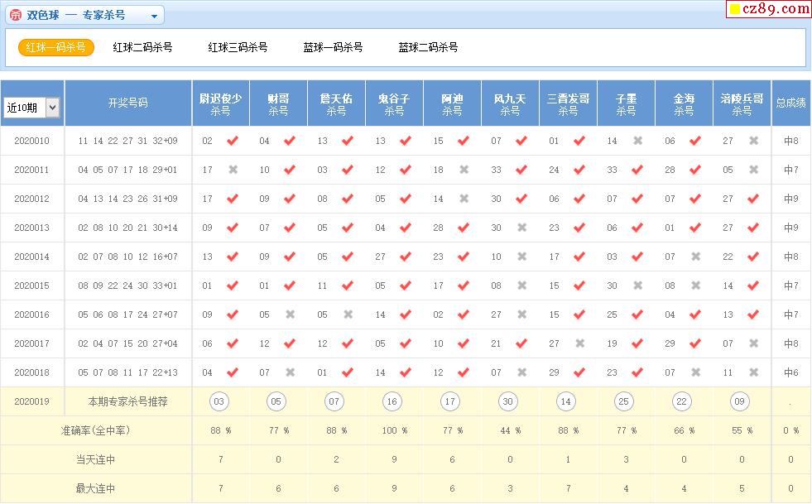Click 尉迟俊少's red checkmark in row 2020010
Viewport: 812px width, 504px height.
click(x=233, y=141)
